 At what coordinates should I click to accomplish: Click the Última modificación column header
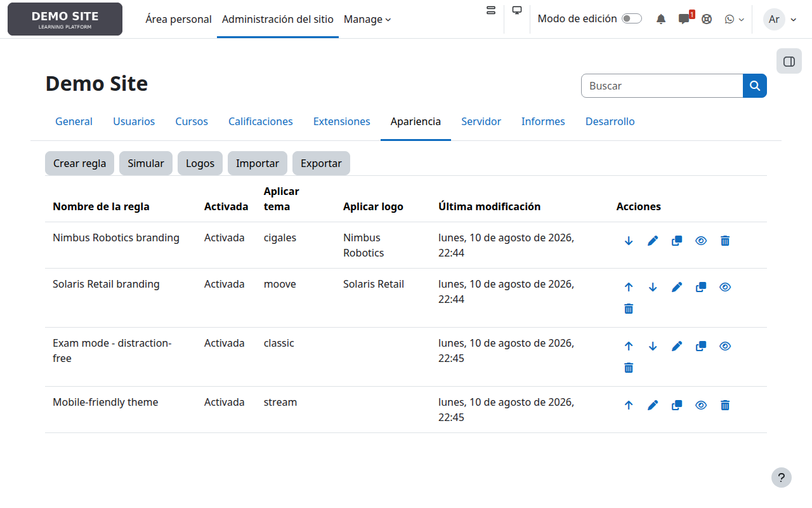pos(490,206)
